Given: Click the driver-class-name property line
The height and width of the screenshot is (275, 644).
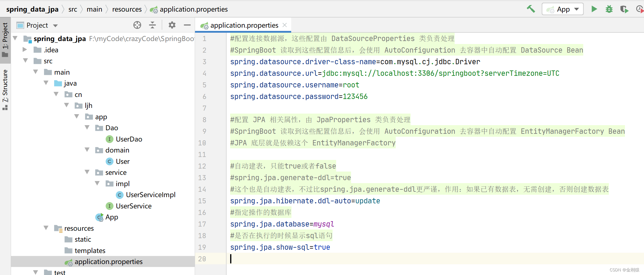Looking at the screenshot, I should tap(355, 62).
